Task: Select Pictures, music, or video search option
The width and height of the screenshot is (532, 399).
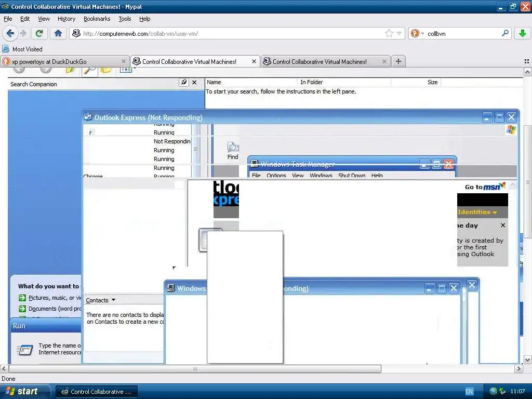Action: (49, 298)
